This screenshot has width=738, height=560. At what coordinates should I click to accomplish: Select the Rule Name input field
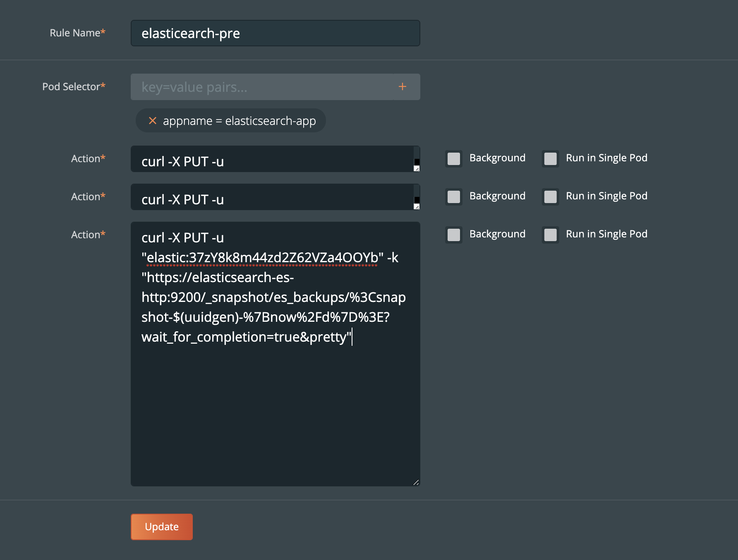pyautogui.click(x=275, y=33)
